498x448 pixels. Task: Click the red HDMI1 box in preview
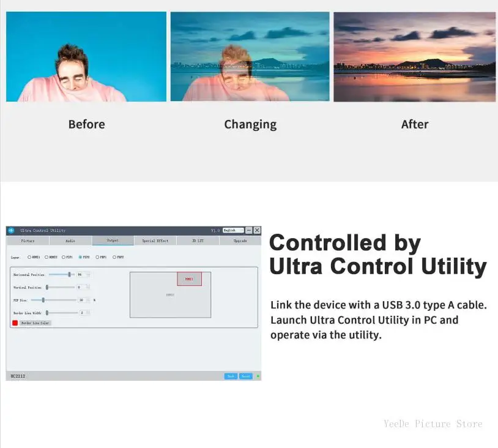(x=189, y=279)
